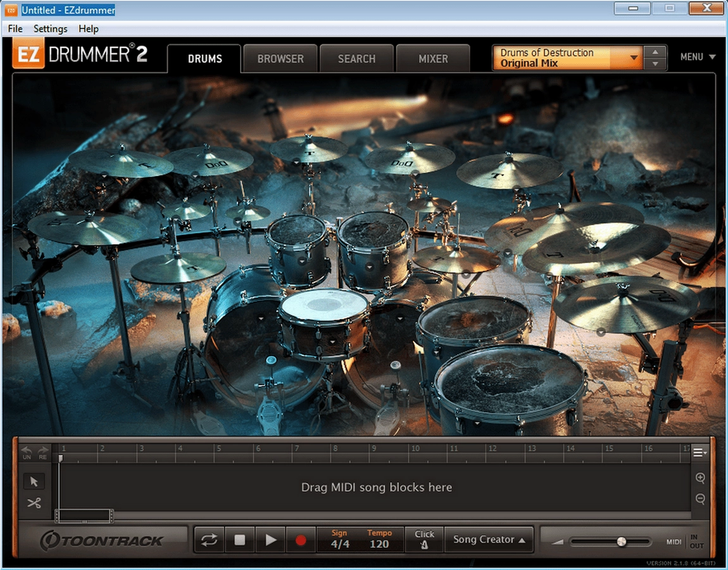
Task: Hit the far-left top crash cymbal
Action: pos(121,163)
